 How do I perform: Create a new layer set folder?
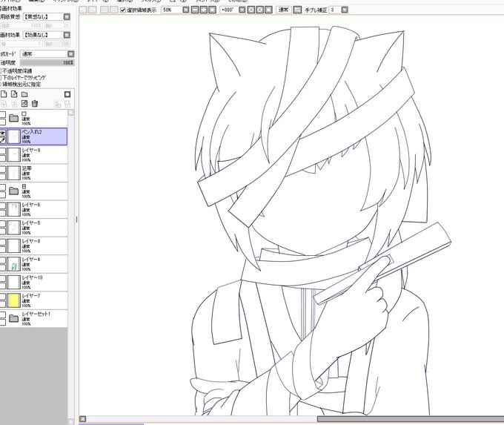[24, 94]
